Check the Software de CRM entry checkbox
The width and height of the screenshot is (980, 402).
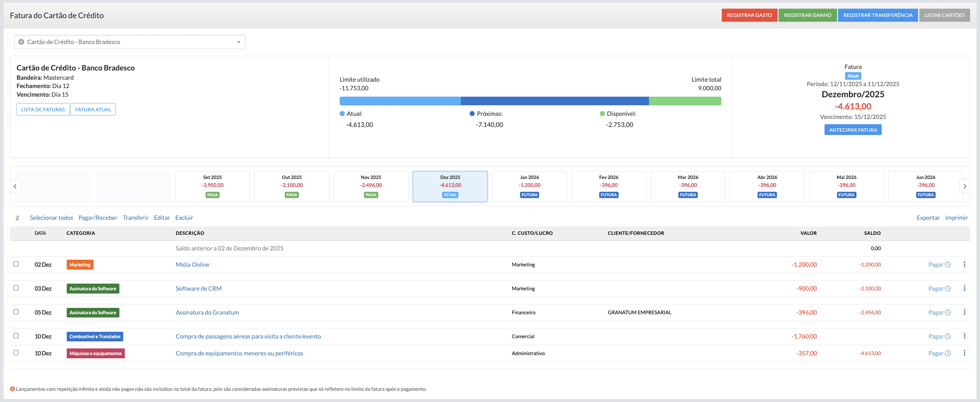pyautogui.click(x=16, y=288)
